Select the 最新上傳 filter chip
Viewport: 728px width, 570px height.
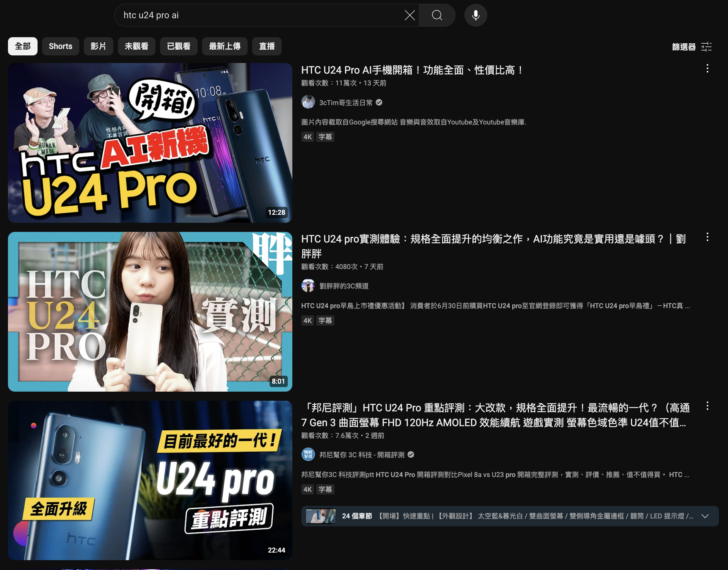click(x=225, y=46)
